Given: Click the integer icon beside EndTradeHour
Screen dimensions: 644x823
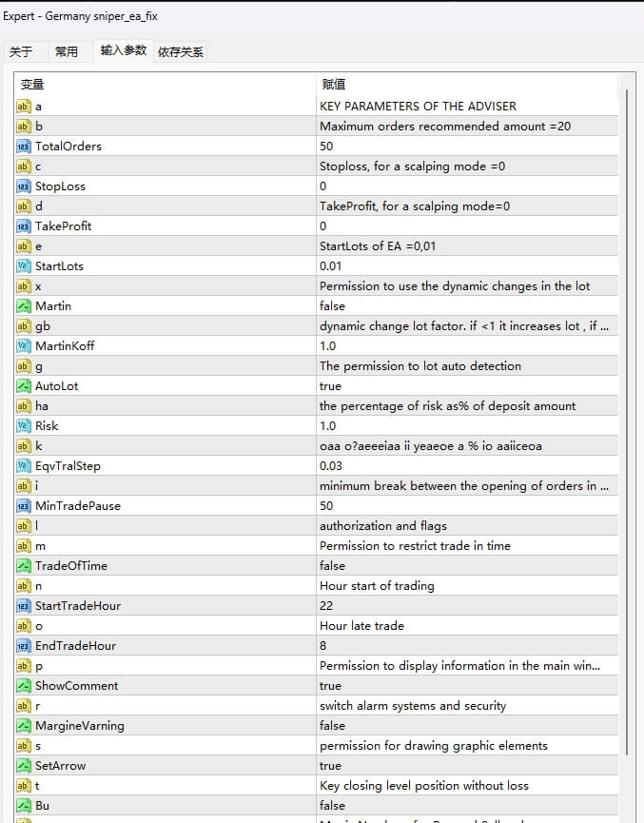Looking at the screenshot, I should click(24, 646).
